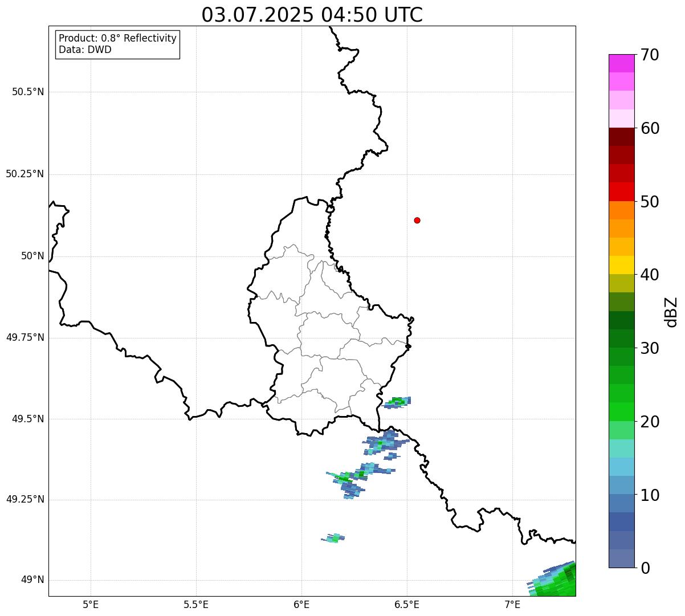Viewport: 685px width, 616px height.
Task: Pick the slate-blue swatch at colorbar bottom
Action: coord(621,558)
